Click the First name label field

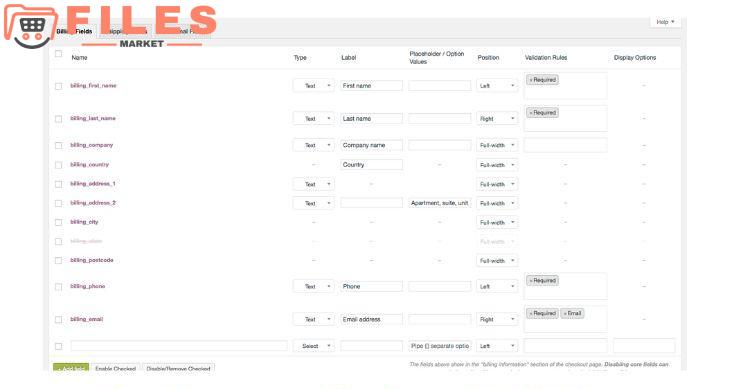371,86
